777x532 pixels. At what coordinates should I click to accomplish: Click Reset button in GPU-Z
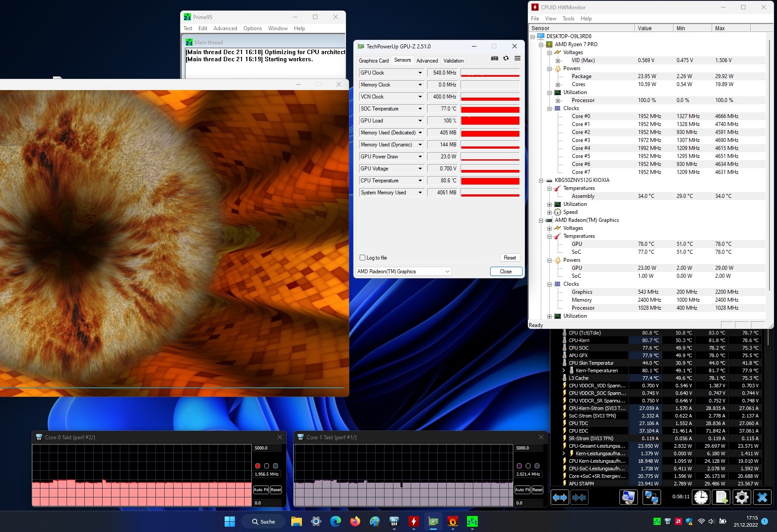point(510,258)
